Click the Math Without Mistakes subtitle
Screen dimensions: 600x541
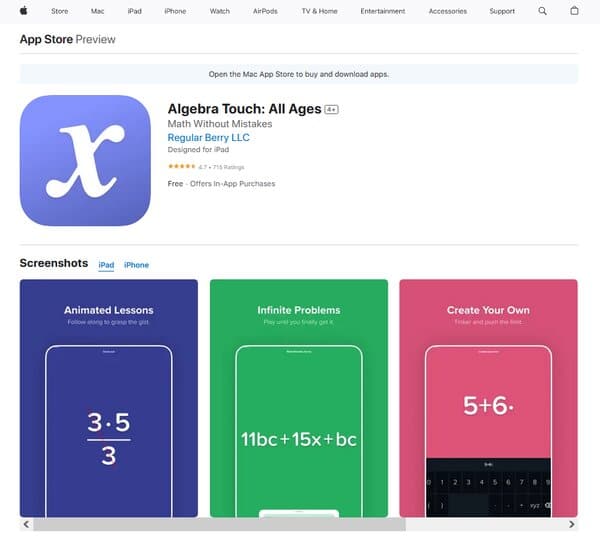coord(220,124)
